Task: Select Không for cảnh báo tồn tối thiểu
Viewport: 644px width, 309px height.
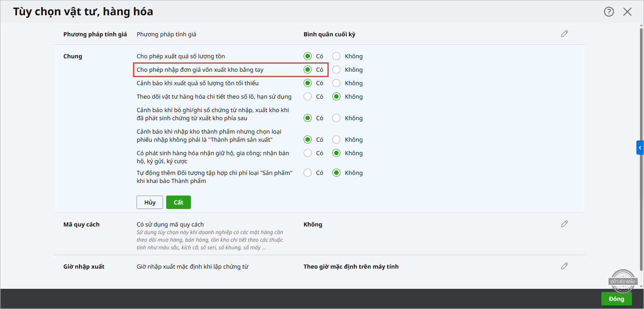Action: coord(336,83)
